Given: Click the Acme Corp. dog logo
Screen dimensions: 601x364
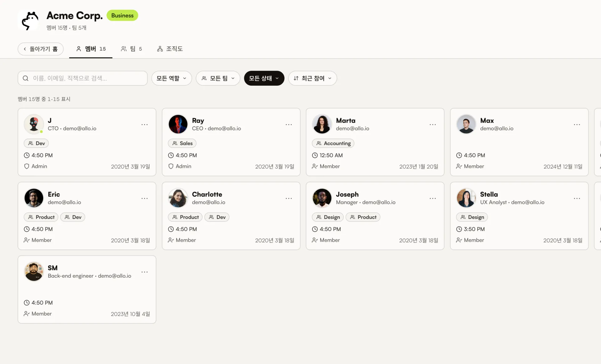Looking at the screenshot, I should pos(30,21).
